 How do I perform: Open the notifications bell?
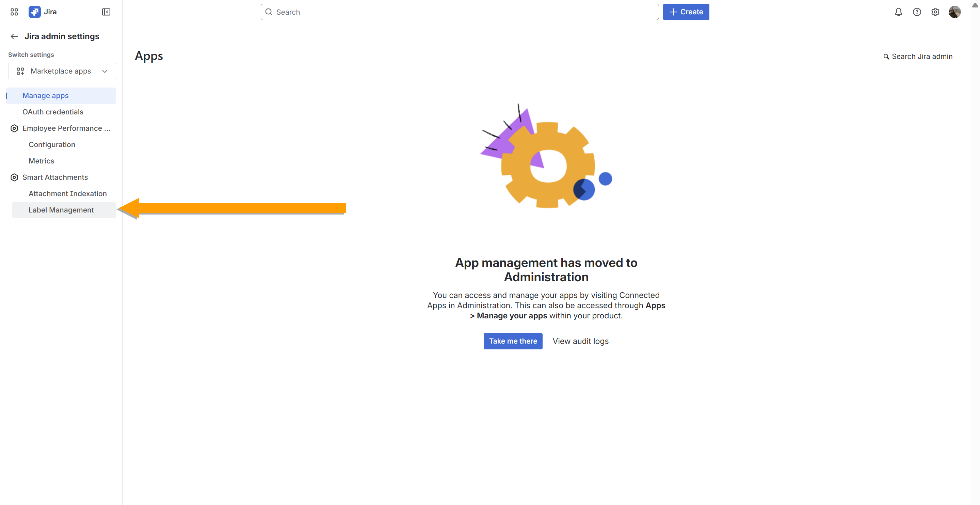(x=898, y=12)
